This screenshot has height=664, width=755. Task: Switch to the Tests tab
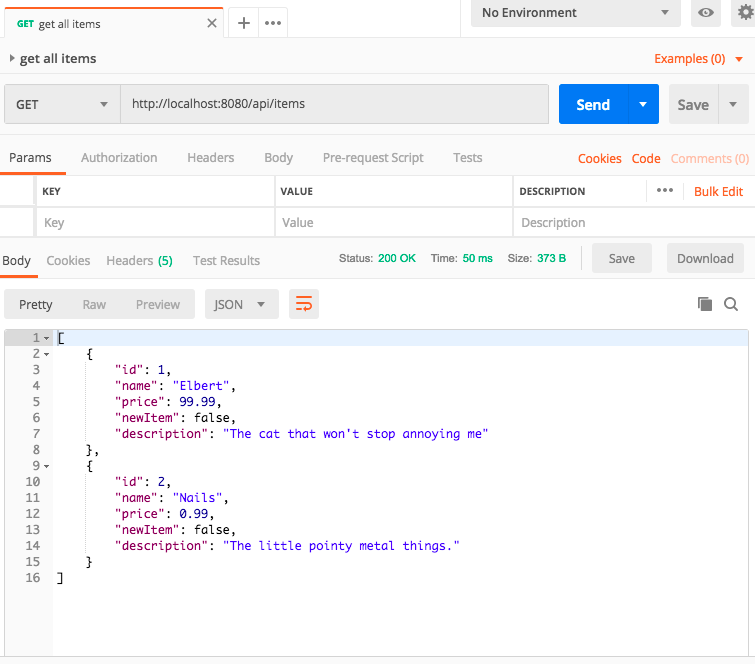click(468, 158)
